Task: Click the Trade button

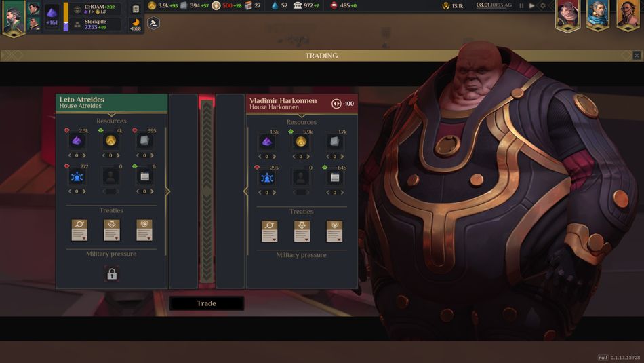Action: (x=207, y=303)
